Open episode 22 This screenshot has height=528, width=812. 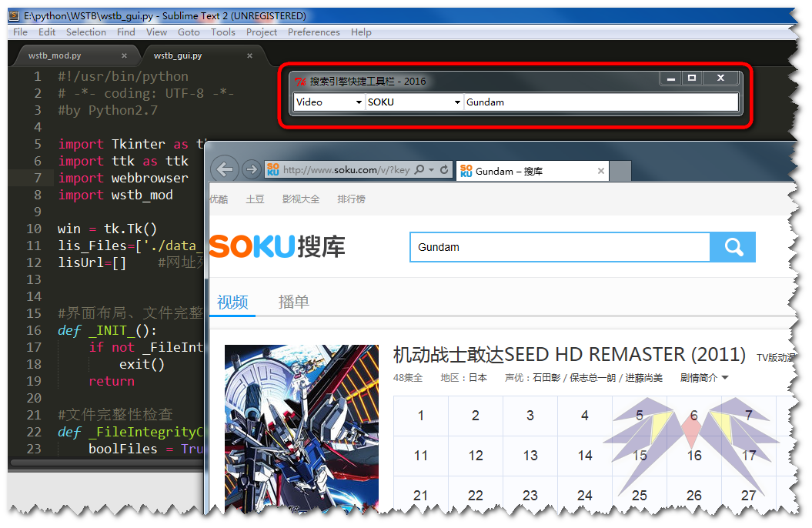pyautogui.click(x=476, y=496)
